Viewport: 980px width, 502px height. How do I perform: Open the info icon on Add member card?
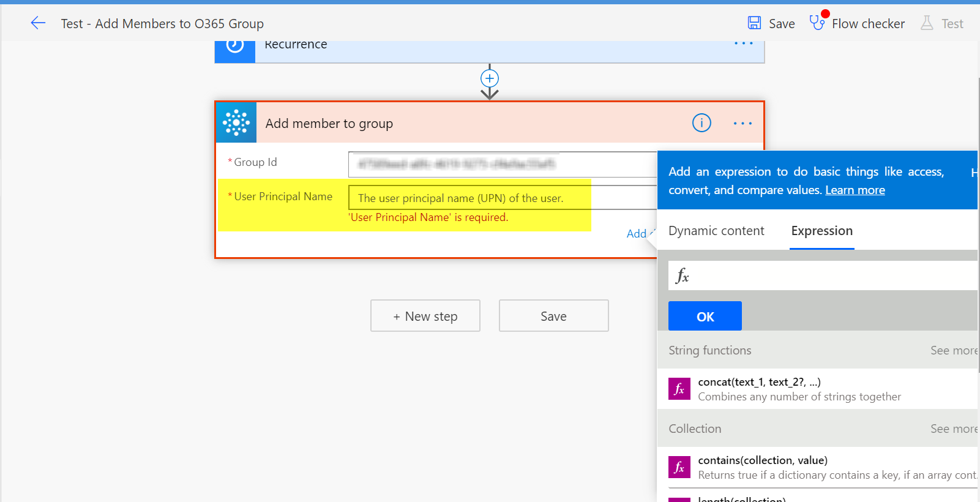click(x=701, y=123)
